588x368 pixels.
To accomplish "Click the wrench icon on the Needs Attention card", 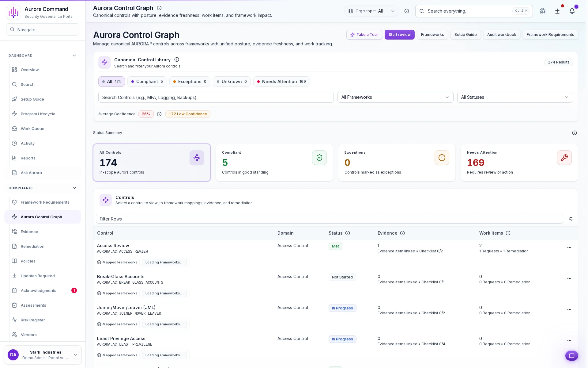I will [564, 158].
